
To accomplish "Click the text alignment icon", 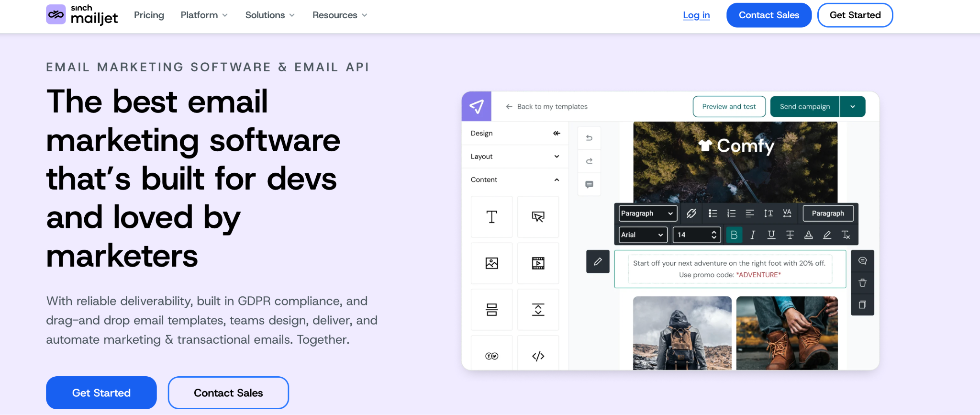I will click(x=750, y=213).
